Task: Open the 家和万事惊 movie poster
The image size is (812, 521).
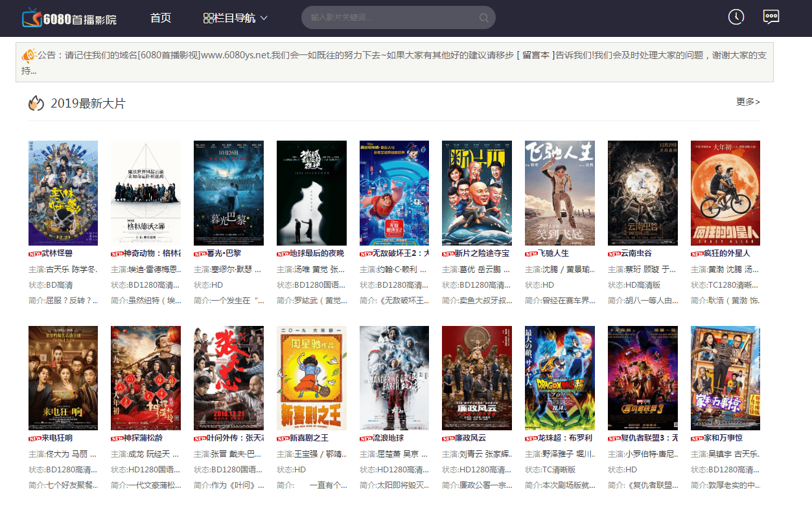Action: tap(725, 378)
